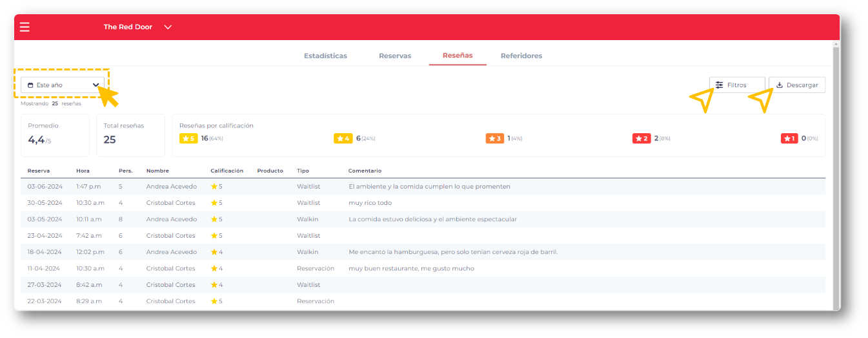
Task: Click the calendar icon in date selector
Action: (30, 85)
